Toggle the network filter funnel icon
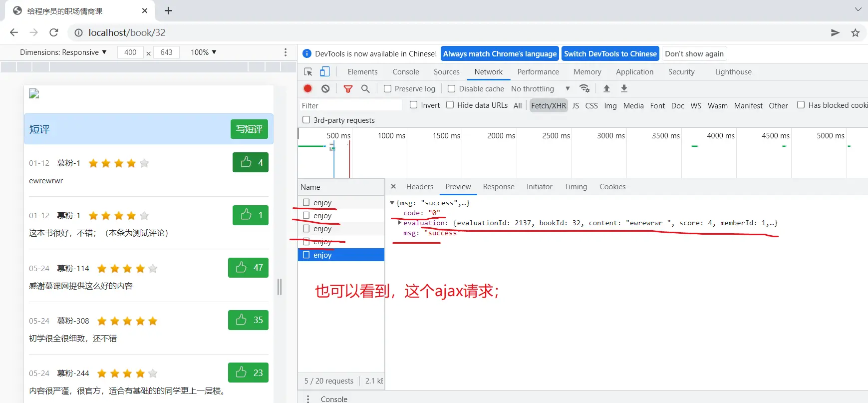 [348, 88]
